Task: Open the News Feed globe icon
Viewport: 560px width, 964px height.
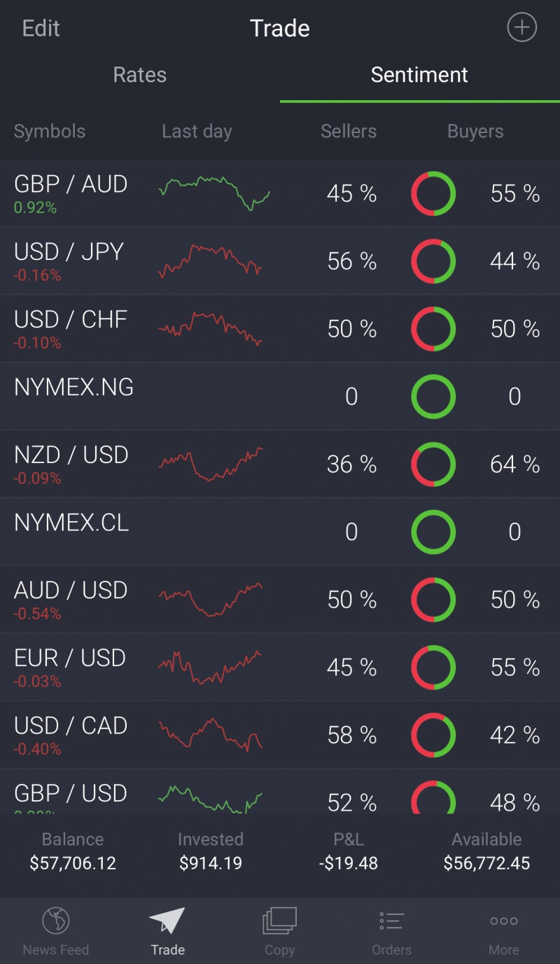Action: point(56,921)
